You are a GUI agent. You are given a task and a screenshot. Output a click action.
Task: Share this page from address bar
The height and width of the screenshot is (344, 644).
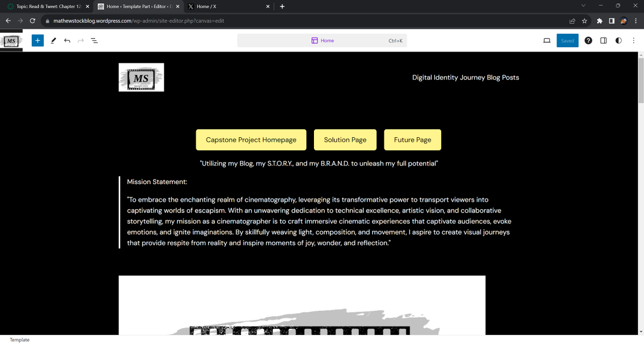(573, 21)
